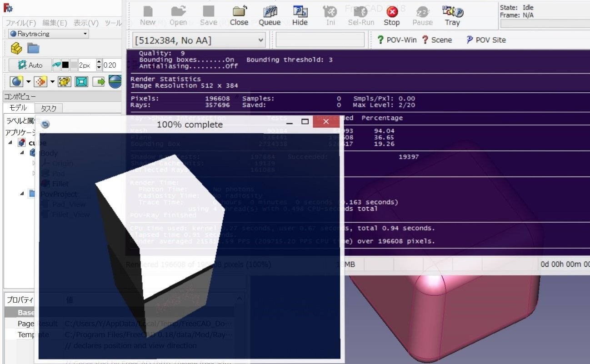Click the empty command line field in POV-Ray
Screen dimensions: 590x364
click(320, 40)
